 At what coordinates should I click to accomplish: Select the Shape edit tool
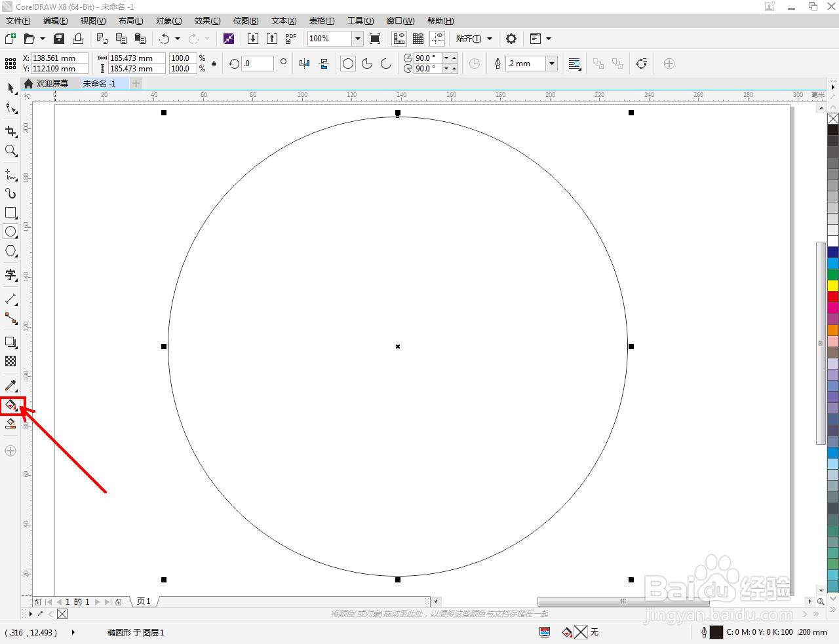[x=10, y=108]
